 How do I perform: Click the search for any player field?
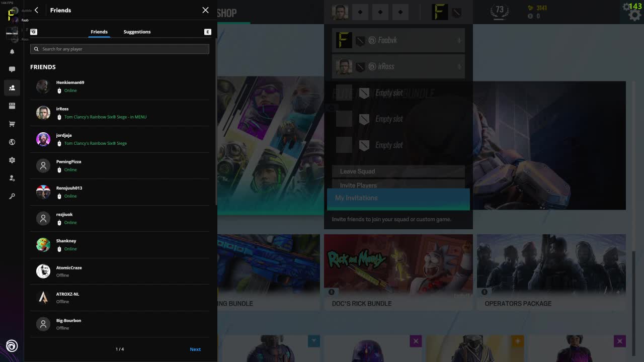point(120,49)
